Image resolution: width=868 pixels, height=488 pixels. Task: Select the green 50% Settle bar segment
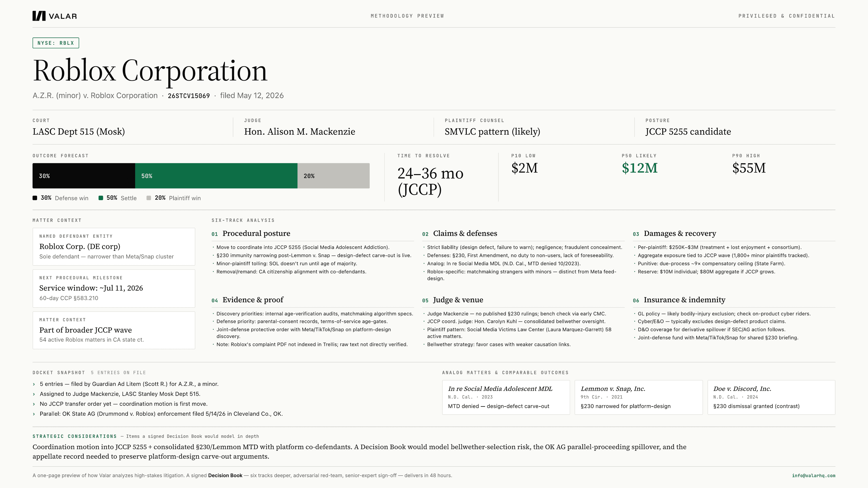tap(216, 176)
